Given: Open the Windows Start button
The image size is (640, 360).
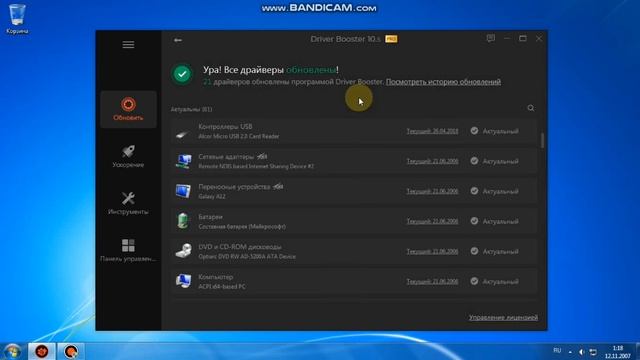Looking at the screenshot, I should click(x=12, y=351).
